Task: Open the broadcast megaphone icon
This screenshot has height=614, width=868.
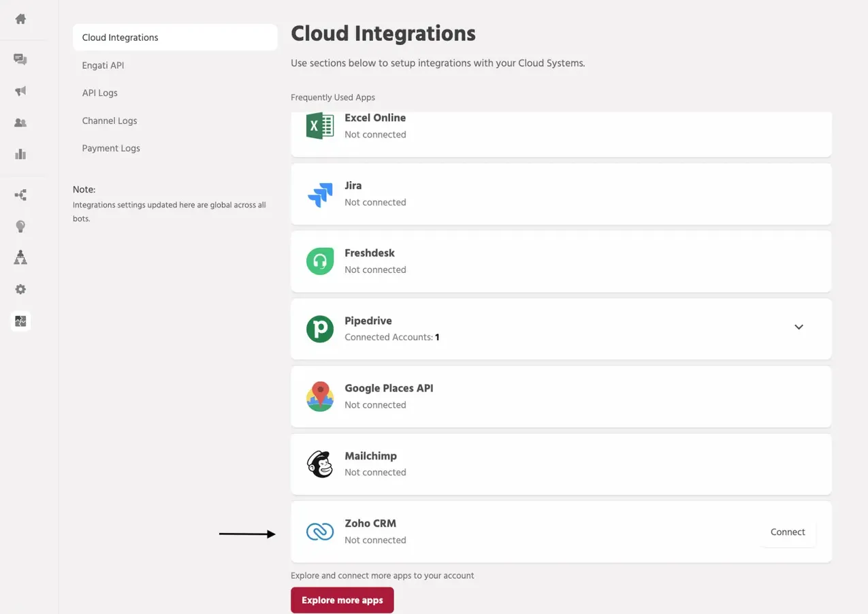Action: coord(20,91)
